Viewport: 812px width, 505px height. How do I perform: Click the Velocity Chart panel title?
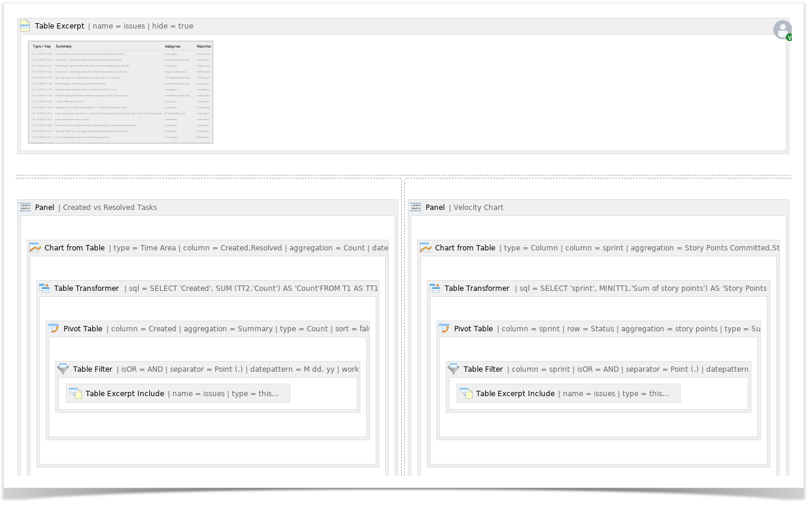coord(478,207)
